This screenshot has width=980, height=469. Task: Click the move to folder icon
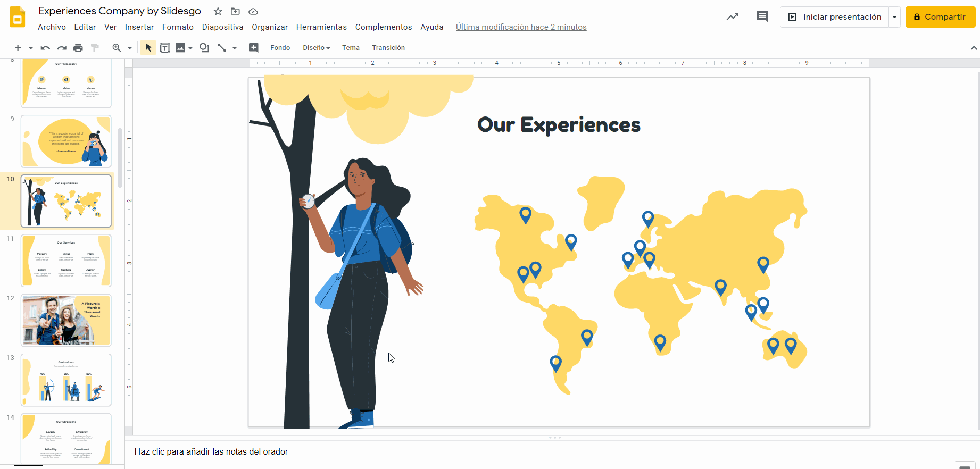tap(235, 11)
